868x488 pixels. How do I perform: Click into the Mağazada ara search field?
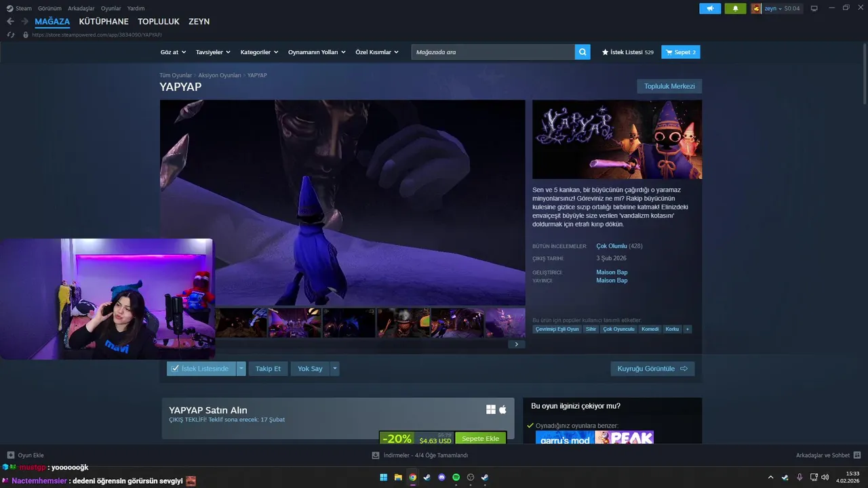tap(493, 52)
